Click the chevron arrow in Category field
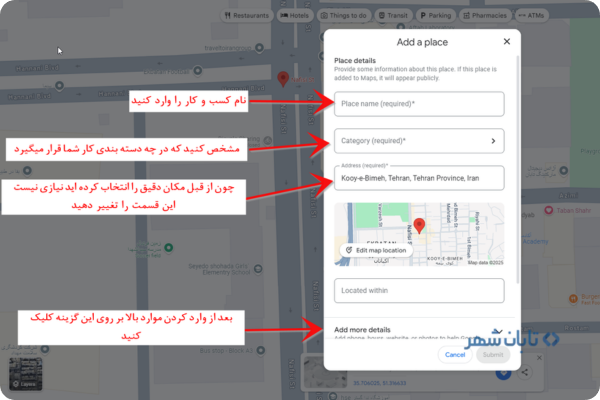Screen dimensions: 600x400 (493, 141)
